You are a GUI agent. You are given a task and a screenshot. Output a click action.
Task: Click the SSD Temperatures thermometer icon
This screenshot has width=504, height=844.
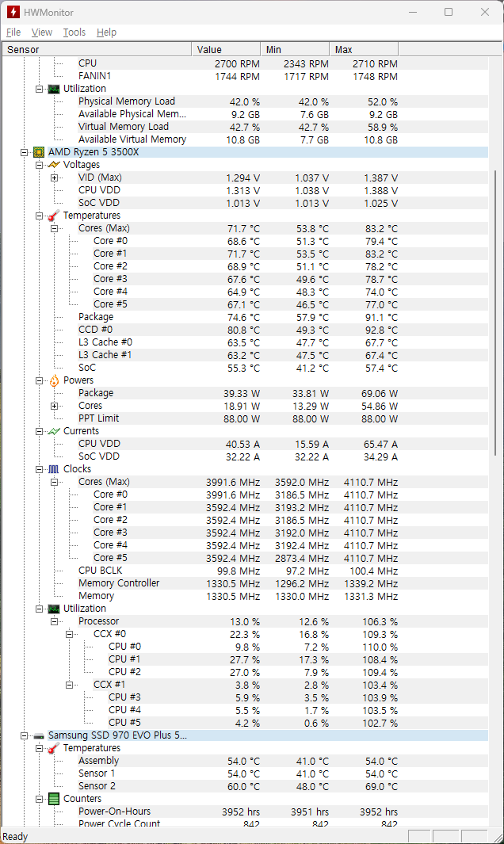tap(54, 748)
